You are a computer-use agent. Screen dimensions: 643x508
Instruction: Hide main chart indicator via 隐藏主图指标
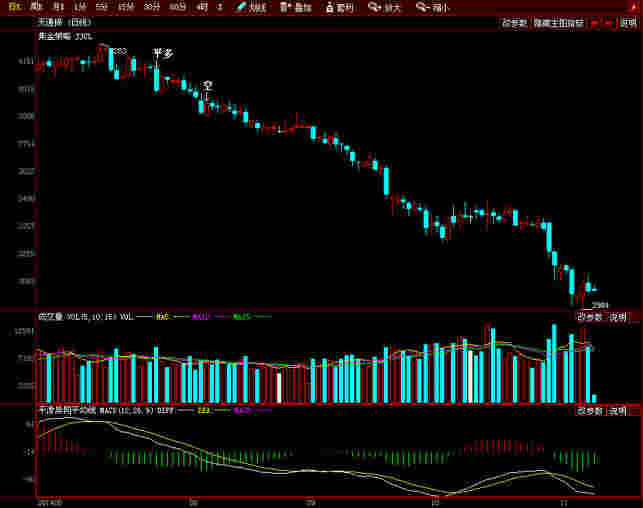click(x=559, y=23)
